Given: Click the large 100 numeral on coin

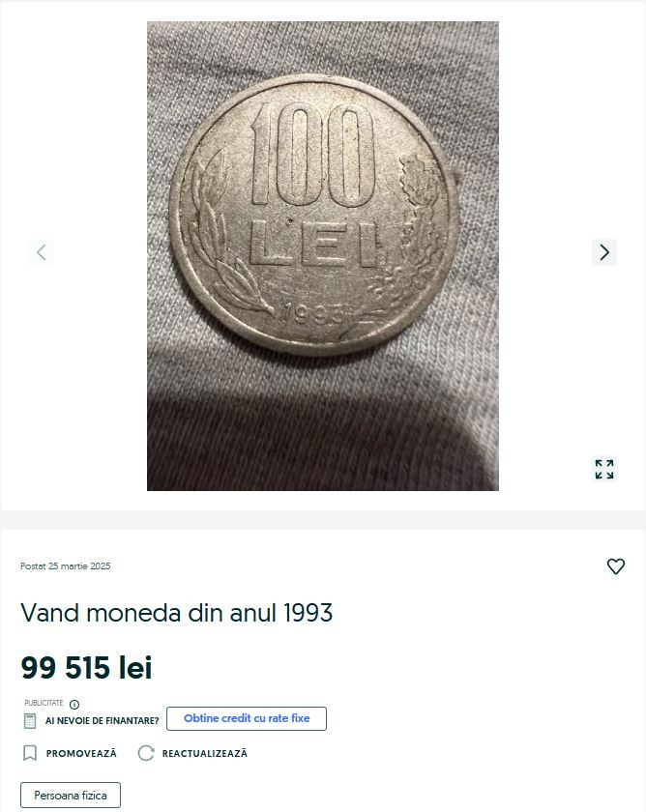Looking at the screenshot, I should pos(312,154).
